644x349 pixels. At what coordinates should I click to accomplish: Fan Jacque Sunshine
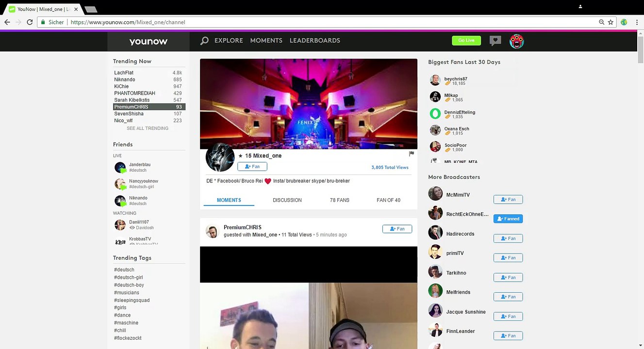[508, 317]
